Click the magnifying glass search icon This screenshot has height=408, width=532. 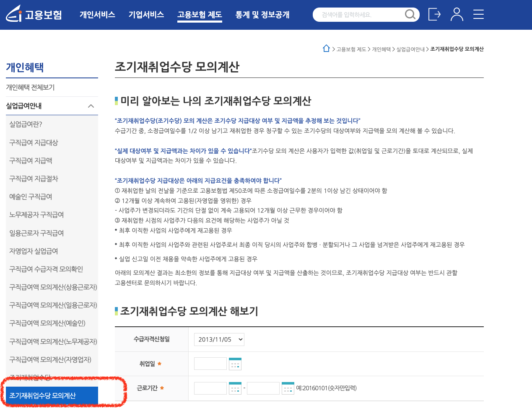(x=410, y=14)
